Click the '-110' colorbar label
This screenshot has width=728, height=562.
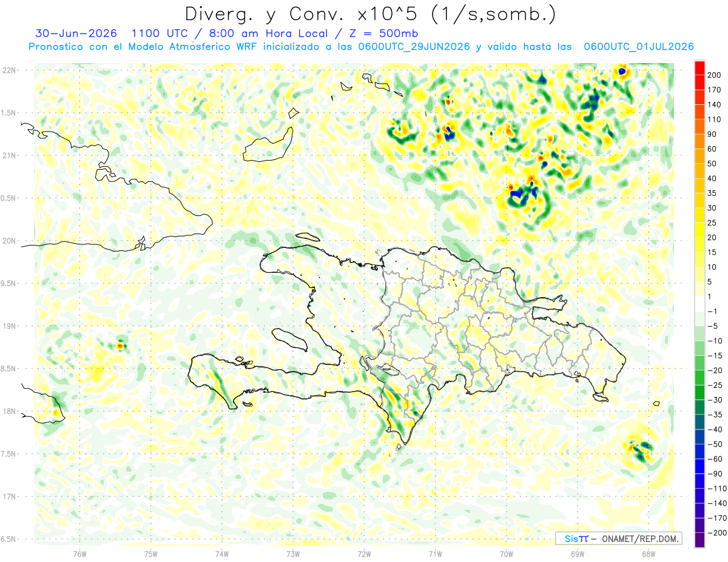coord(717,489)
